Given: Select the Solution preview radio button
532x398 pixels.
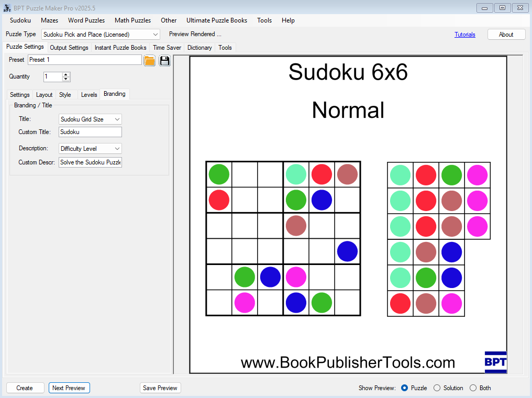Looking at the screenshot, I should pyautogui.click(x=437, y=388).
